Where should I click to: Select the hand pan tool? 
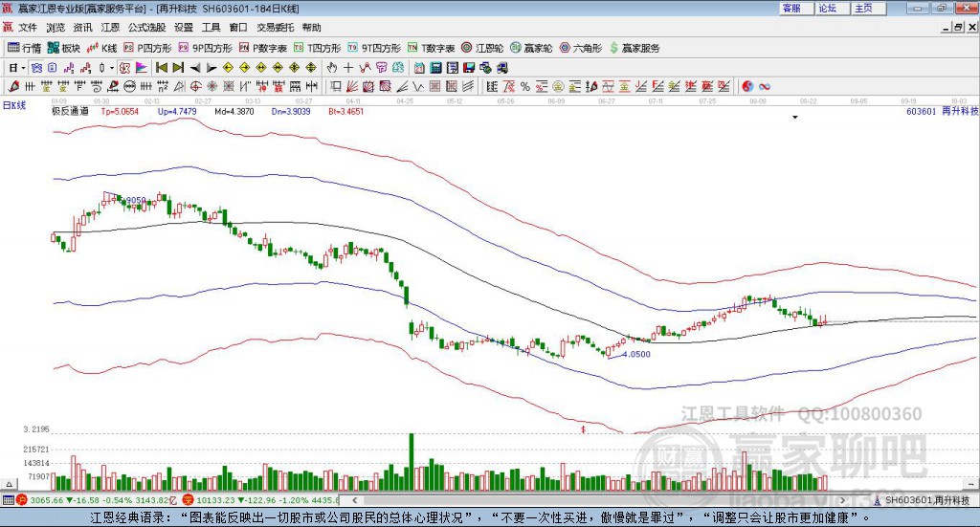click(x=332, y=68)
